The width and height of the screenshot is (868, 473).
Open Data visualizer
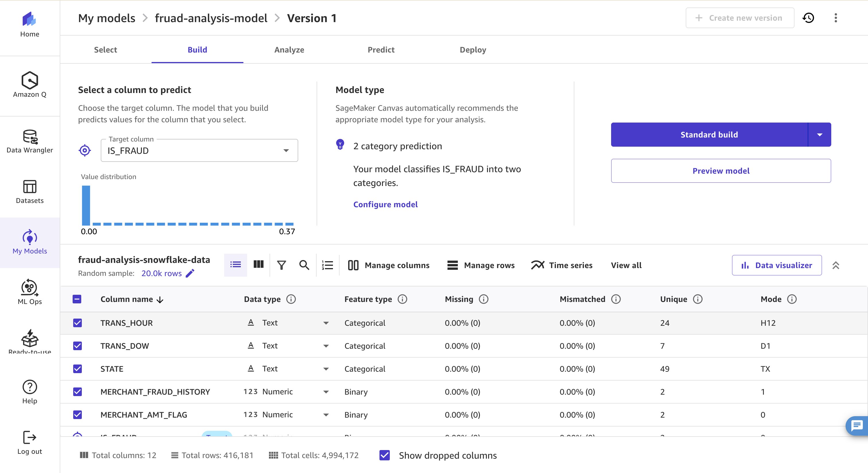pyautogui.click(x=777, y=265)
